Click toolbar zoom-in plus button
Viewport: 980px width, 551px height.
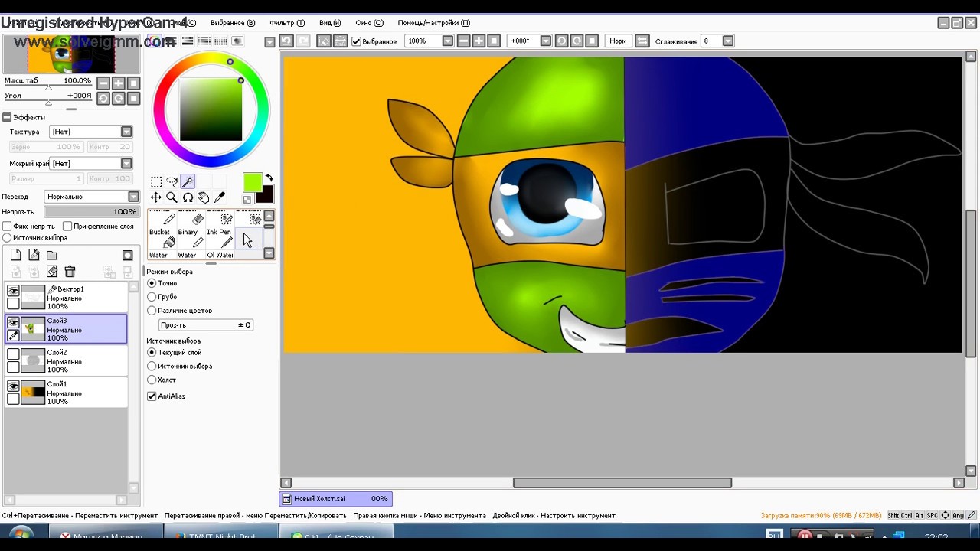pos(479,41)
